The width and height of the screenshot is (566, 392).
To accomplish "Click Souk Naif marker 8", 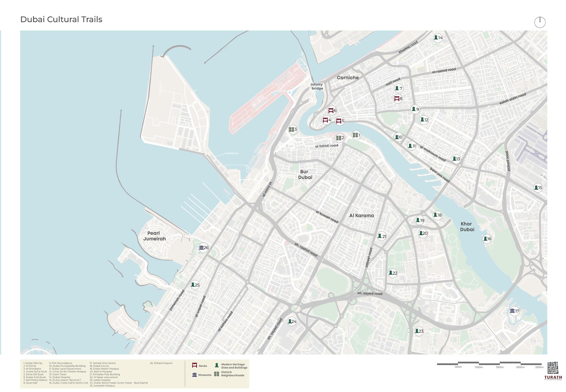I will pos(398,99).
